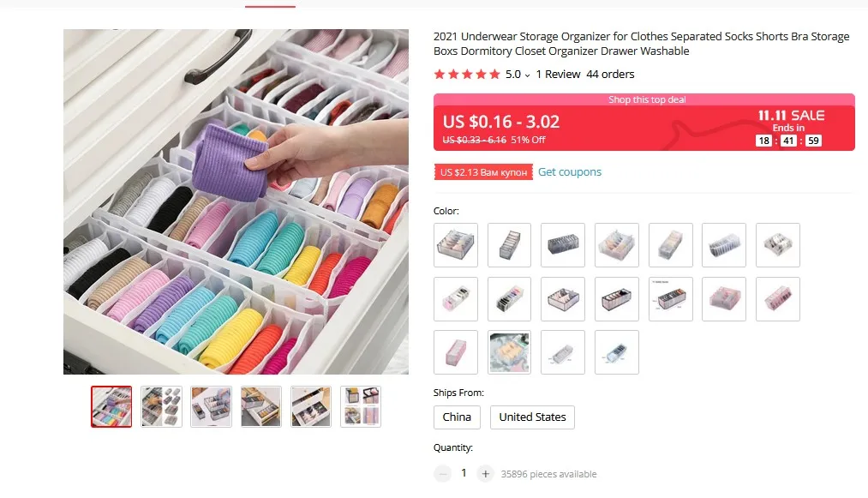
Task: Select China as ships-from option
Action: pos(457,417)
